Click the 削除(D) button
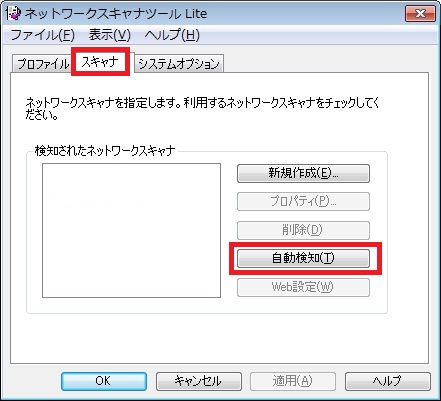The width and height of the screenshot is (441, 401). (303, 230)
